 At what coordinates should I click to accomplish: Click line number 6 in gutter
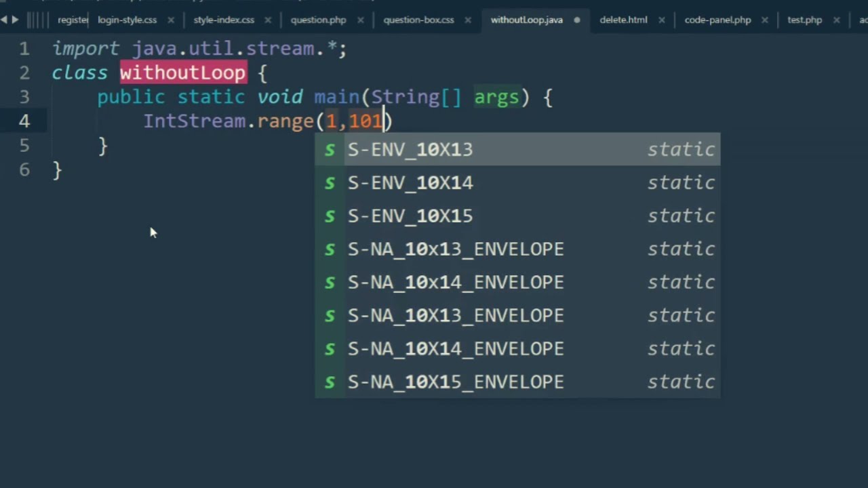tap(24, 169)
